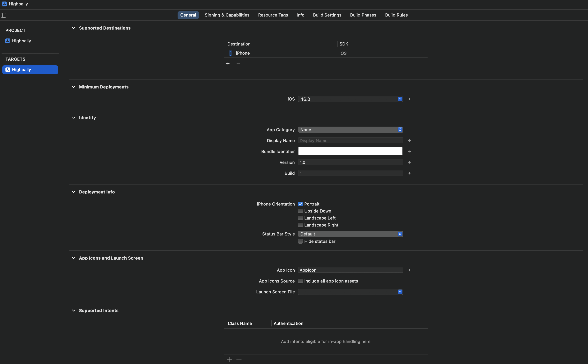Check Hide status bar option
The height and width of the screenshot is (364, 588).
coord(300,241)
